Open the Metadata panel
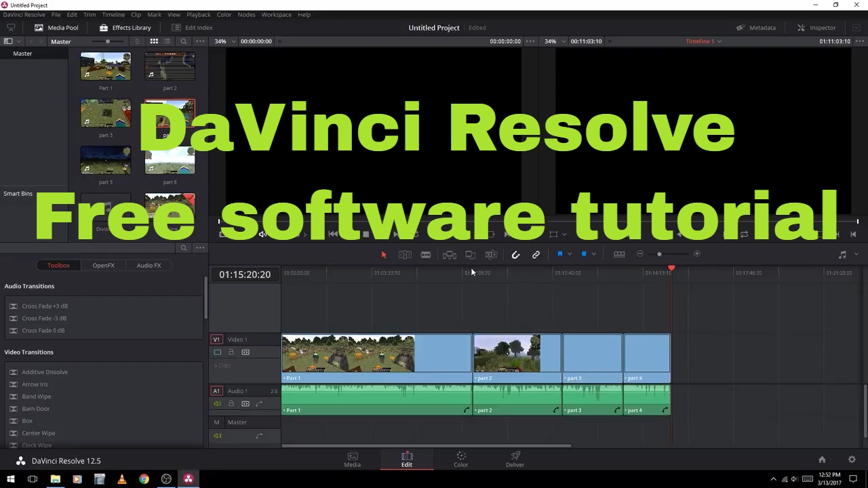 (756, 28)
